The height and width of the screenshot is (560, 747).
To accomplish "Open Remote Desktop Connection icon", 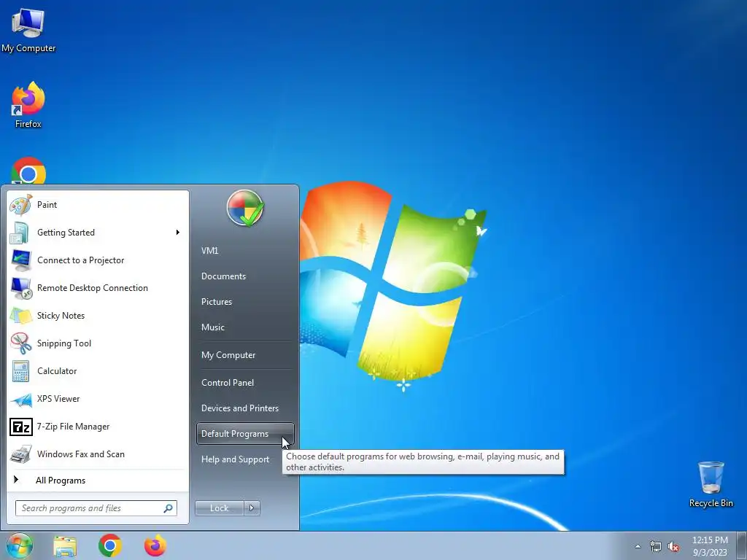I will [x=21, y=288].
